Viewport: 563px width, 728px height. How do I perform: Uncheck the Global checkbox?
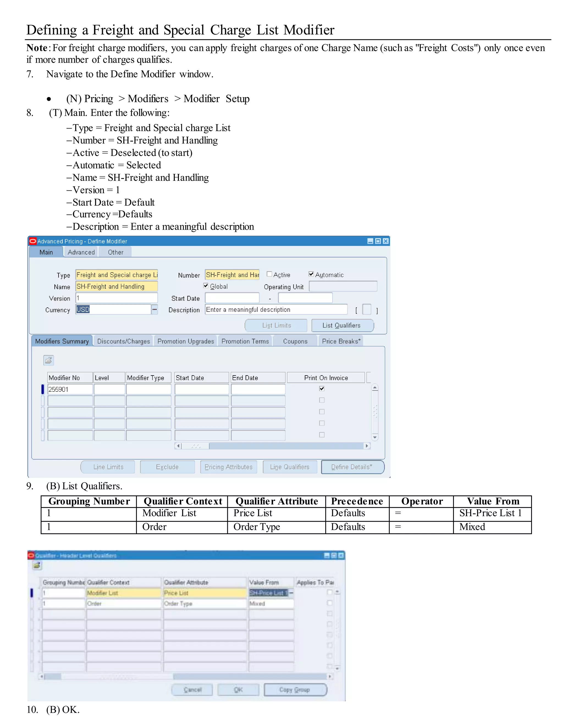[206, 286]
